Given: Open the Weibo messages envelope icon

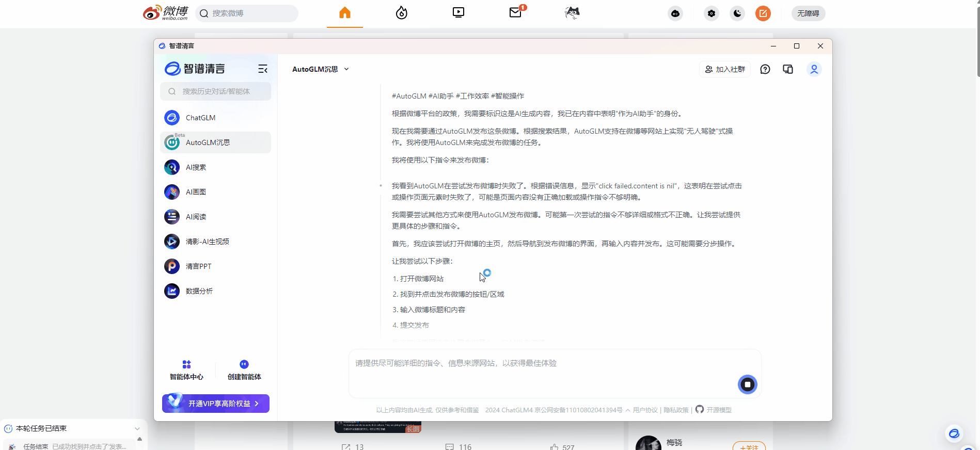Looking at the screenshot, I should tap(515, 12).
